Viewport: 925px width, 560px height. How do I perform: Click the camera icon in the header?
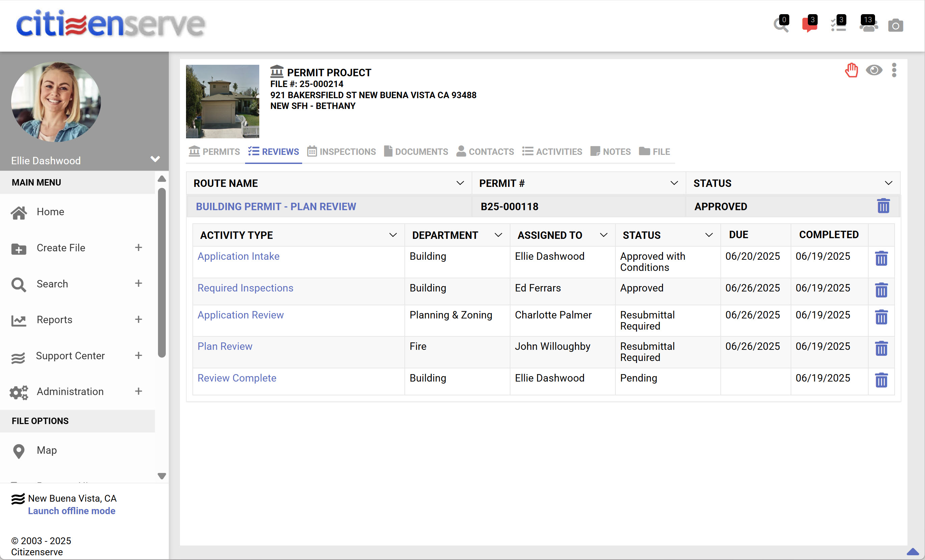pyautogui.click(x=895, y=26)
